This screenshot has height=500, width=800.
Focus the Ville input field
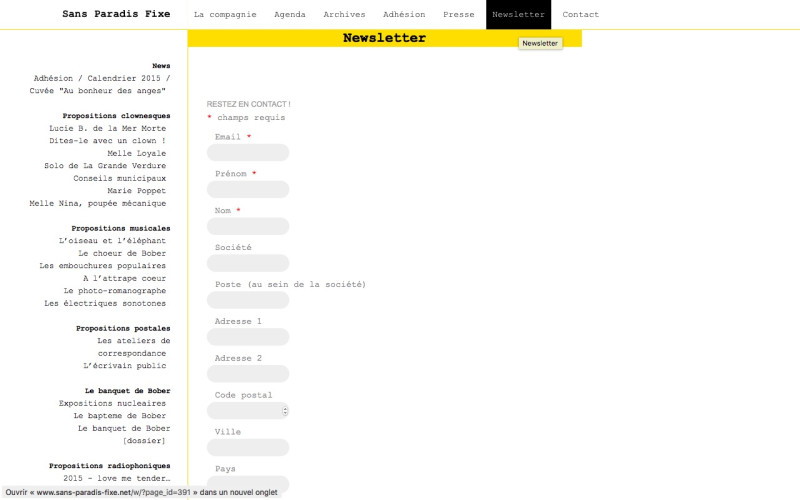click(248, 448)
